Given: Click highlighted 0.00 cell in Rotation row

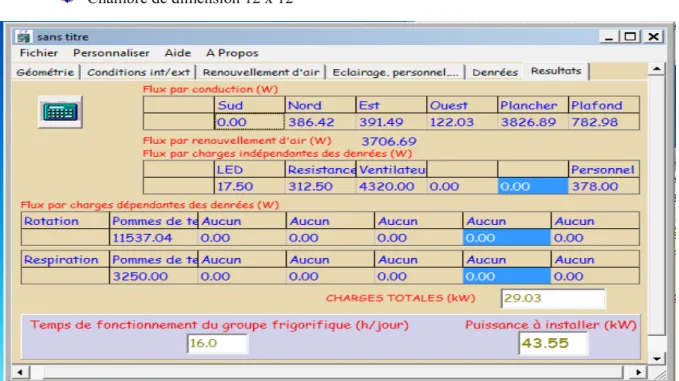Looking at the screenshot, I should coord(507,238).
